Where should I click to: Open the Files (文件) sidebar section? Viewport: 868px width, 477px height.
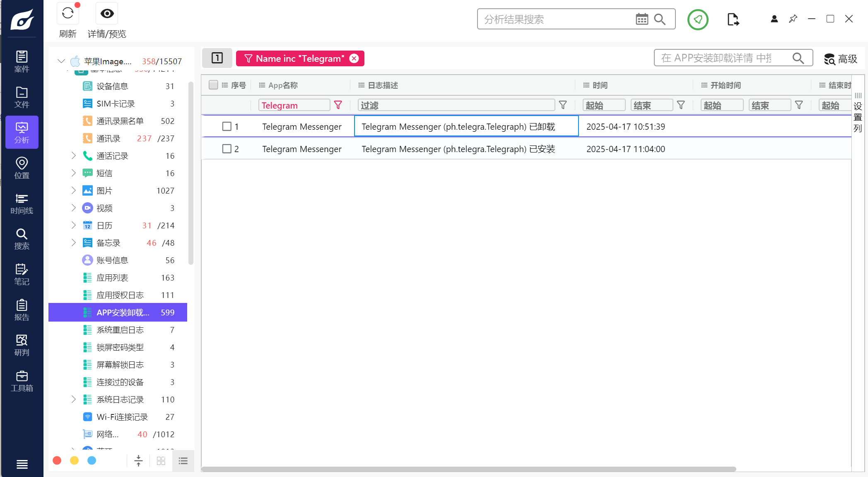pos(22,97)
